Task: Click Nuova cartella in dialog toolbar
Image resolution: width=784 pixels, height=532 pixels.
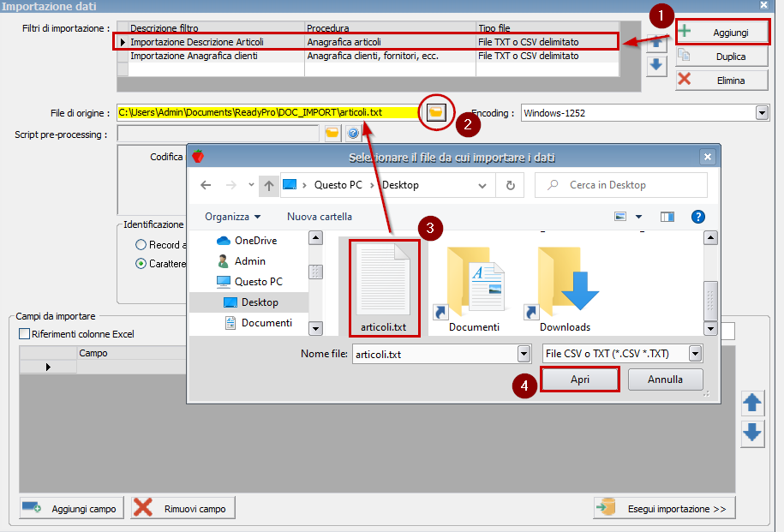Action: pyautogui.click(x=319, y=217)
